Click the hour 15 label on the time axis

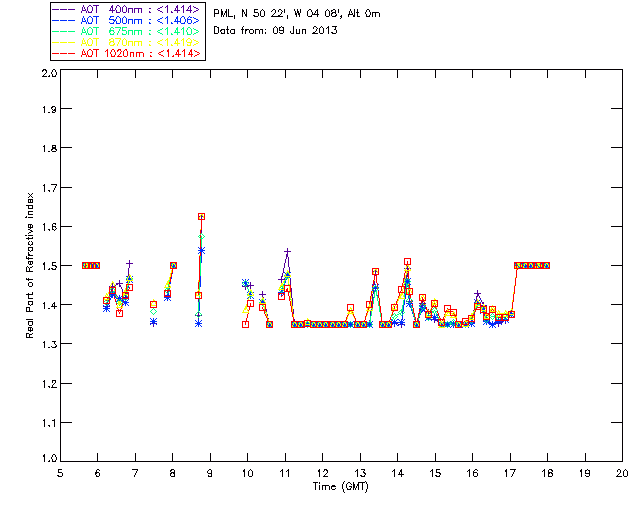pyautogui.click(x=435, y=473)
